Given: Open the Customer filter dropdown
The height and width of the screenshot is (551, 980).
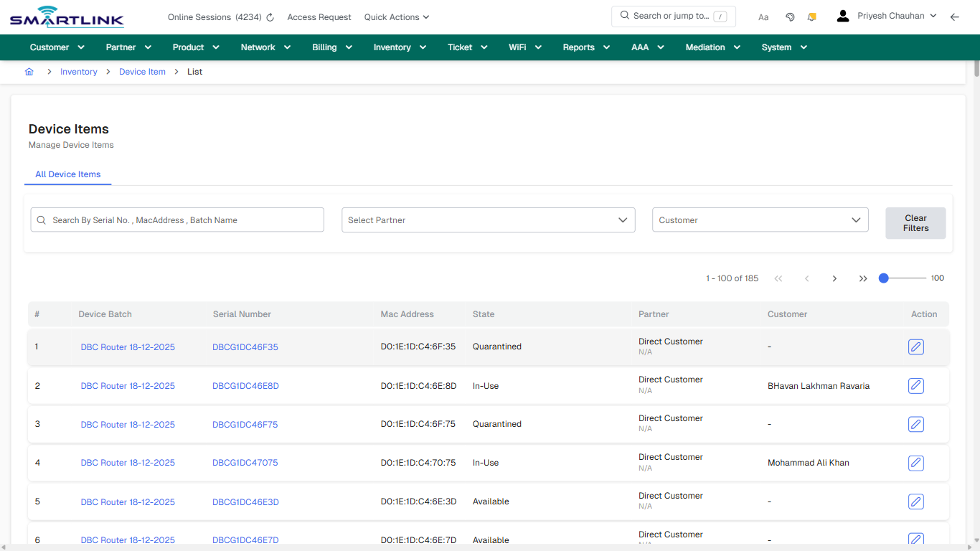Looking at the screenshot, I should (760, 220).
